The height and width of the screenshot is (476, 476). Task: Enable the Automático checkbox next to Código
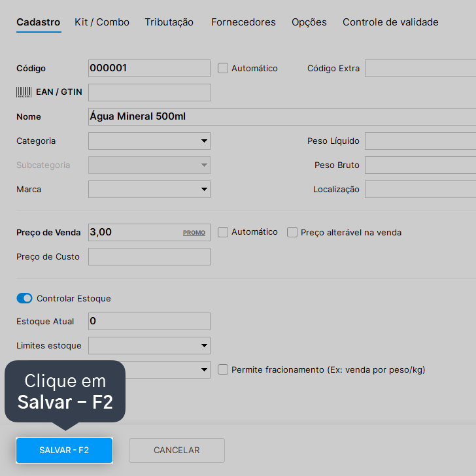coord(223,68)
